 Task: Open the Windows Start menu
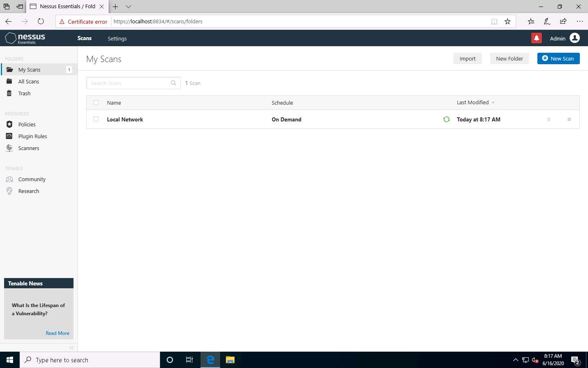coord(10,360)
